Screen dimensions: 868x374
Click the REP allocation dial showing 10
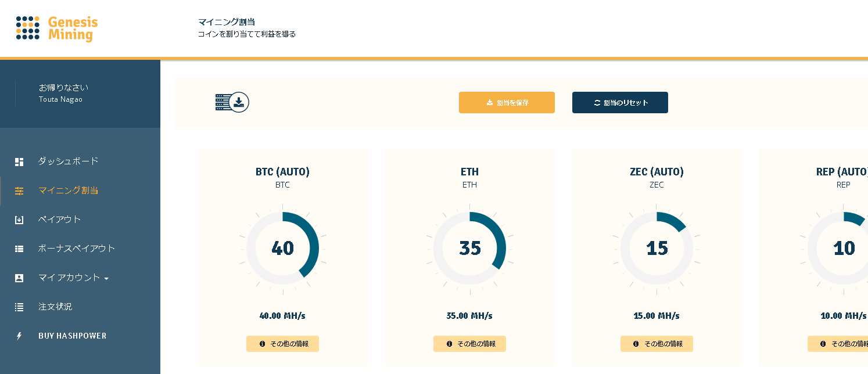point(834,248)
